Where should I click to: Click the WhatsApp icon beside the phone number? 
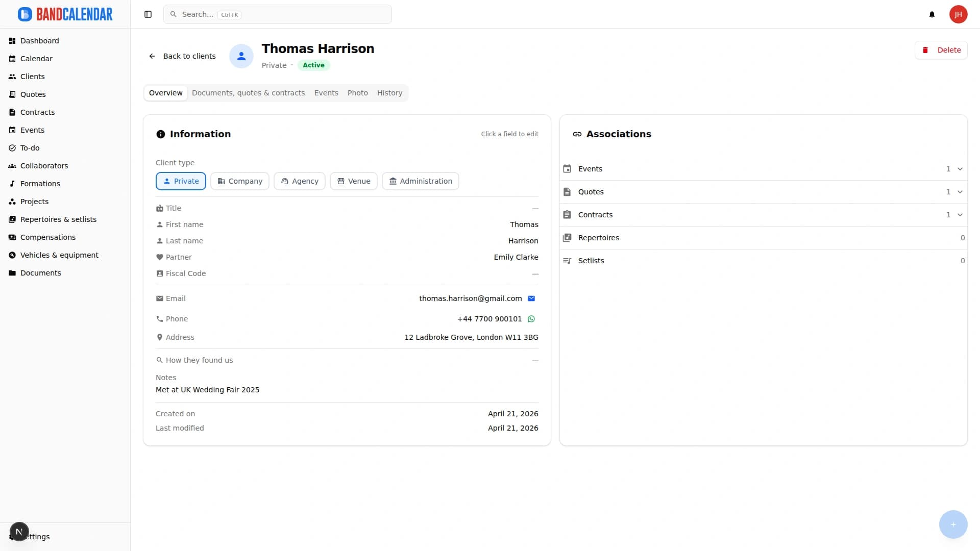(531, 319)
